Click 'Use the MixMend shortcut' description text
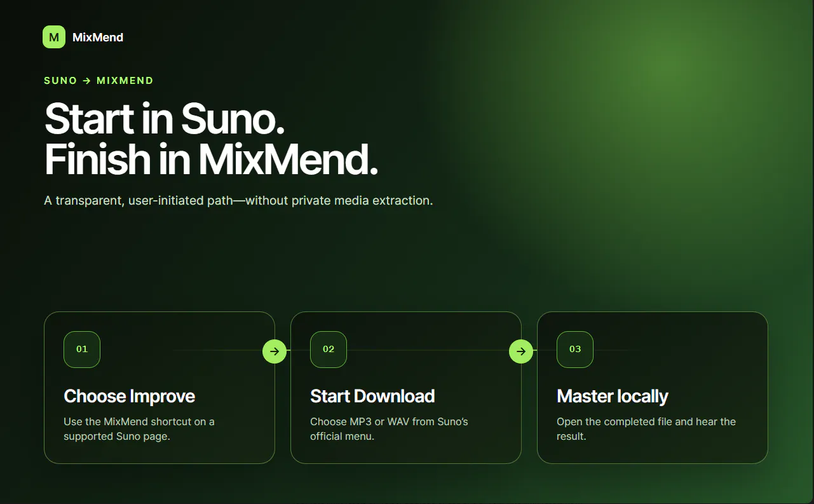The height and width of the screenshot is (504, 814). pos(139,429)
